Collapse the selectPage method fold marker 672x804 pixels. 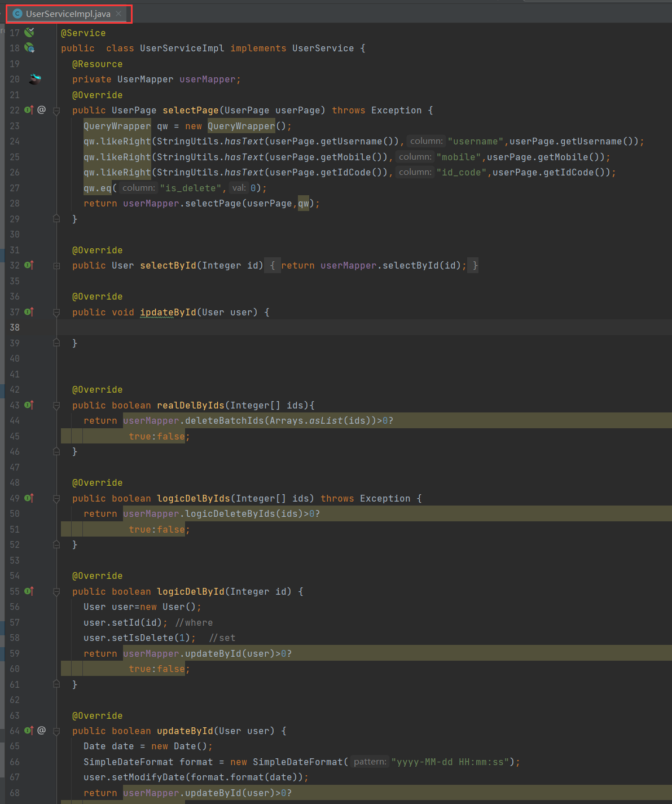click(56, 111)
